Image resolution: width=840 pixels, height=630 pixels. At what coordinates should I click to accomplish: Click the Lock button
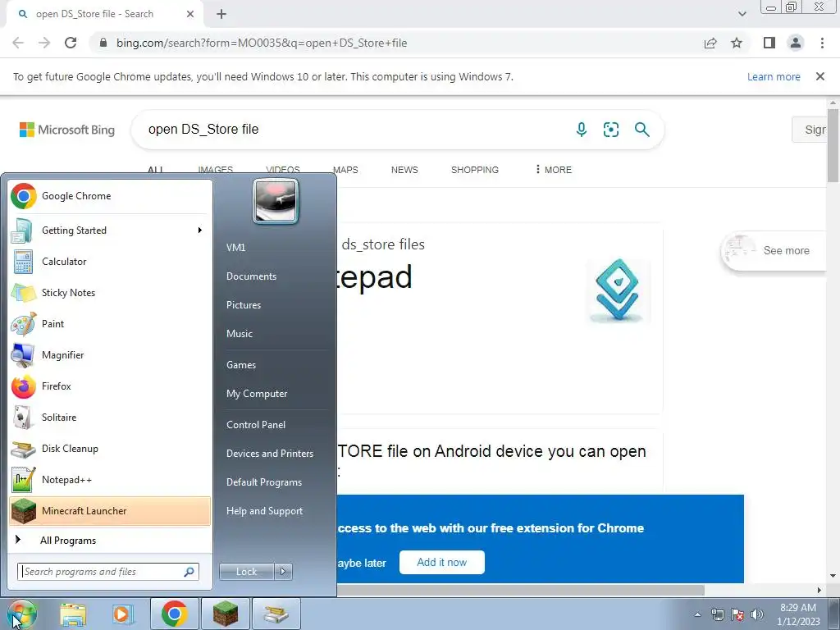click(x=246, y=572)
